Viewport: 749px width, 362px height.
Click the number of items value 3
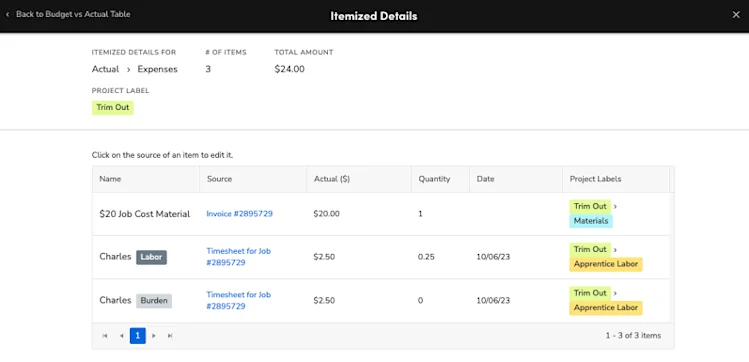click(208, 69)
